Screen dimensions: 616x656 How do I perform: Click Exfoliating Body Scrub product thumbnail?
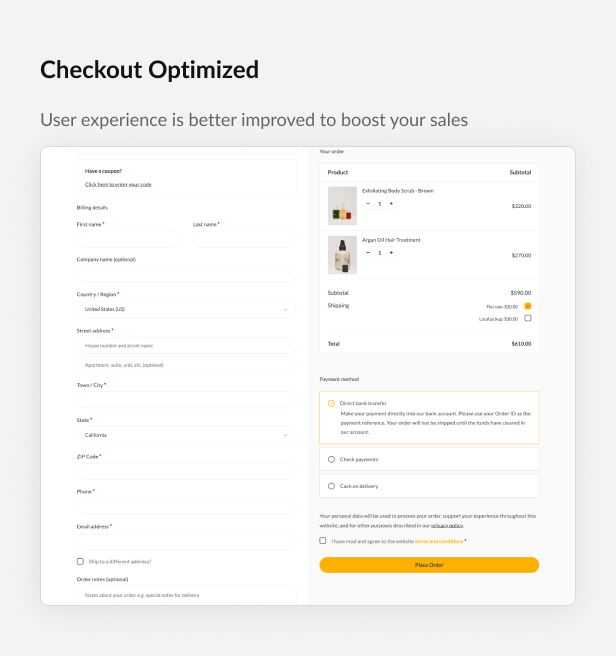(342, 206)
